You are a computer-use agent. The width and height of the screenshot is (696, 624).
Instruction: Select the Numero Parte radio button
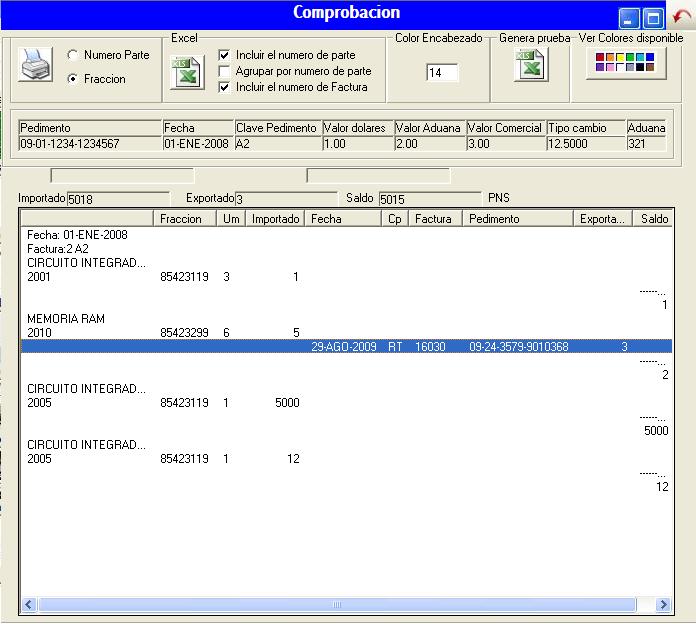73,55
